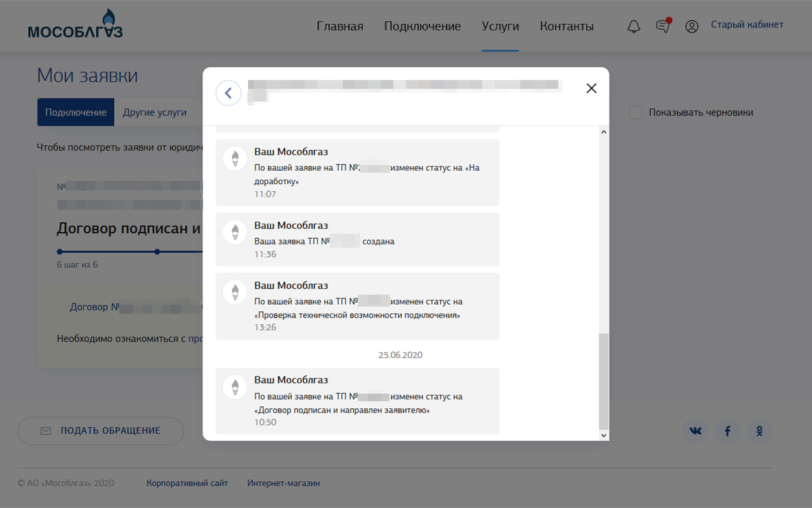The image size is (812, 508).
Task: Toggle the Показывать черновики checkbox
Action: (x=636, y=112)
